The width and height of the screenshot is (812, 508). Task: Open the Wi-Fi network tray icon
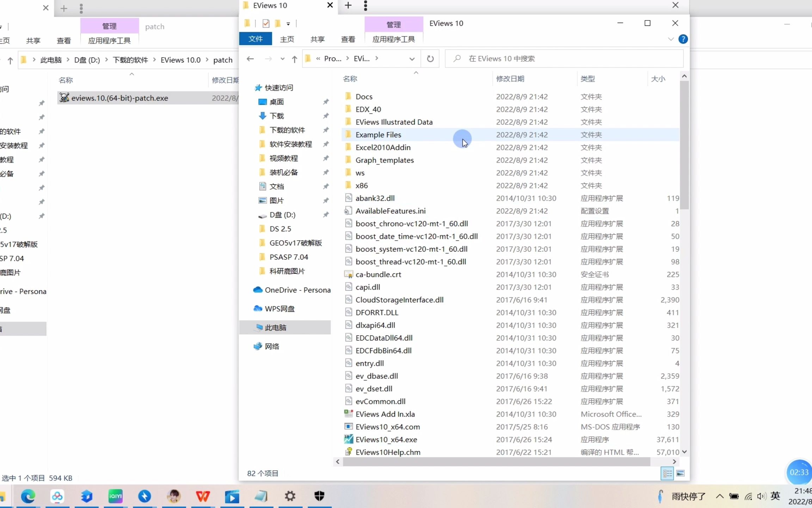(748, 497)
